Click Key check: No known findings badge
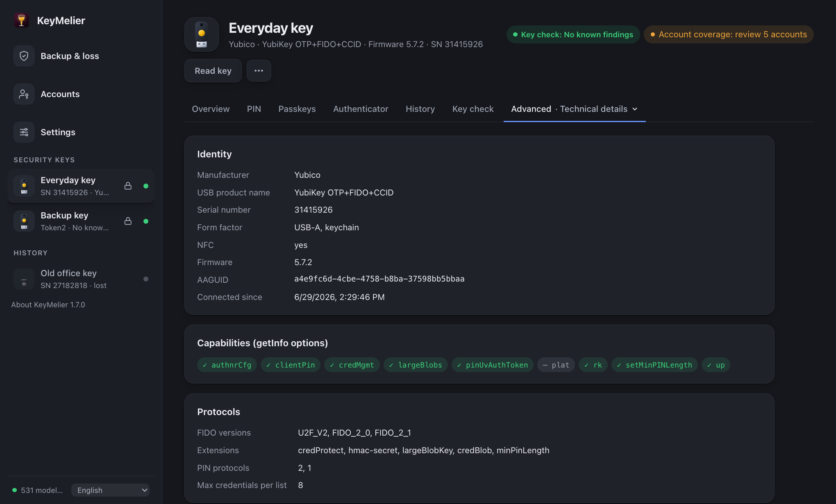Screen dimensions: 836x504 pyautogui.click(x=573, y=34)
